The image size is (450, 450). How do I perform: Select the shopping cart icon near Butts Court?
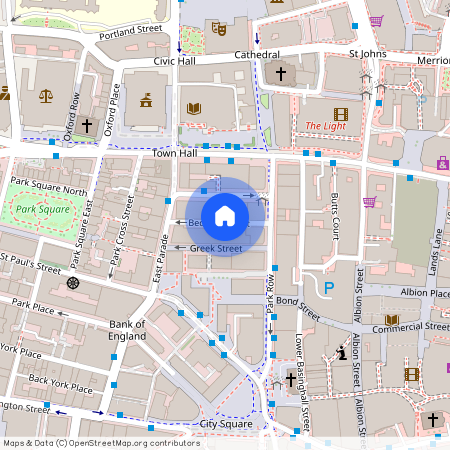coord(370,202)
